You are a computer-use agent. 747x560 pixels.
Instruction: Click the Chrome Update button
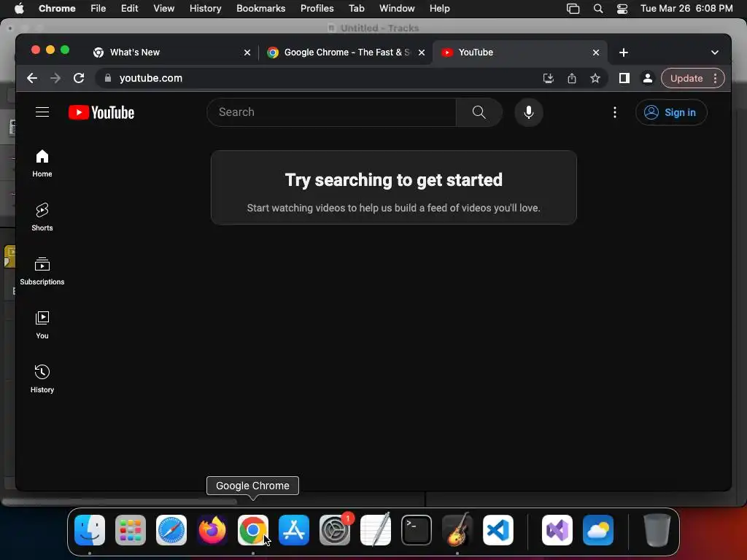click(x=686, y=78)
